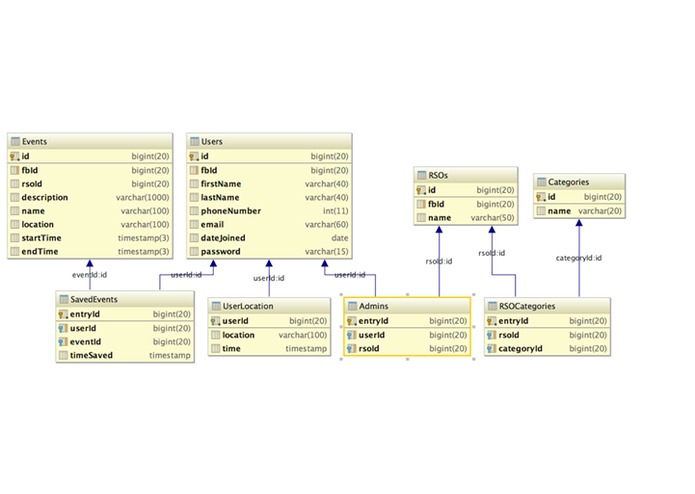The height and width of the screenshot is (494, 695).
Task: Click primary key icon of Users id
Action: tap(194, 156)
